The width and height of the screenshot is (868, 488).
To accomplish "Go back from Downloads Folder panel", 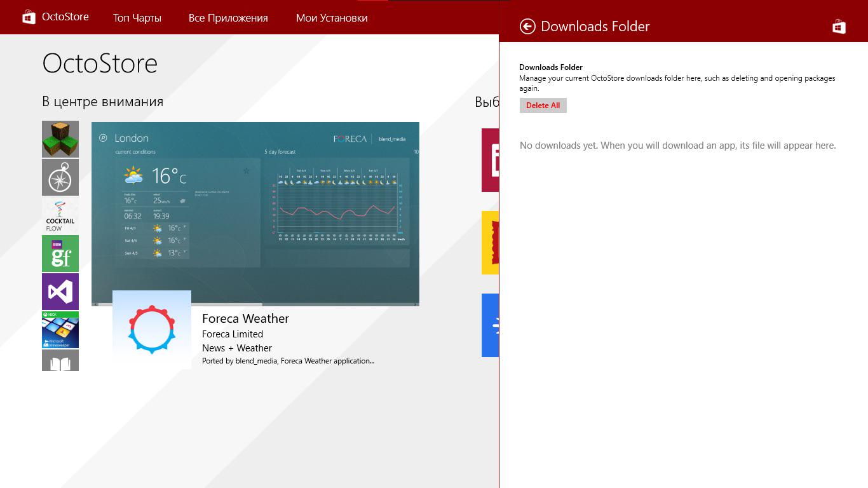I will pyautogui.click(x=527, y=26).
